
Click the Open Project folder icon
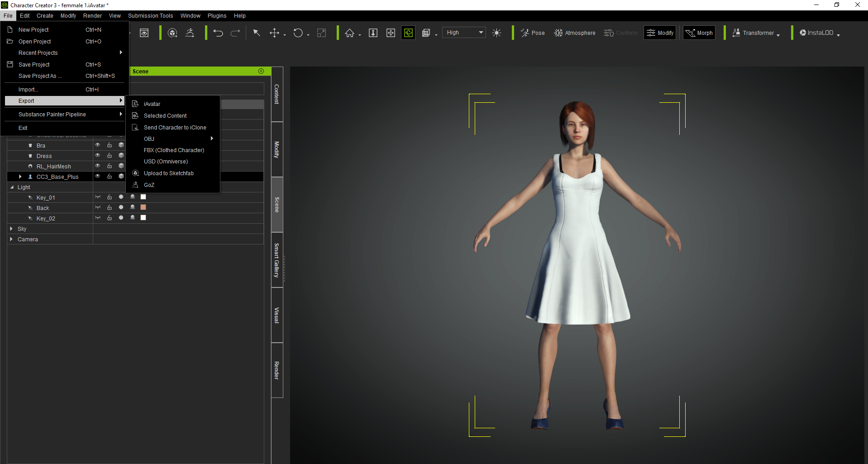click(x=10, y=41)
